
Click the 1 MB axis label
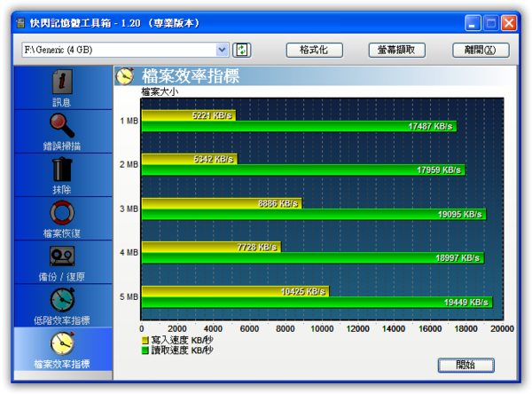129,121
